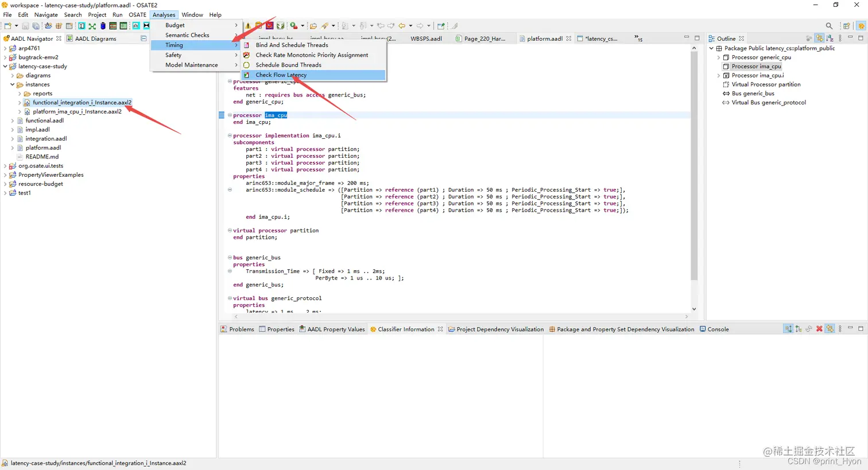This screenshot has height=470, width=868.
Task: Fold the processor ima_cpu.i code block
Action: click(x=230, y=135)
